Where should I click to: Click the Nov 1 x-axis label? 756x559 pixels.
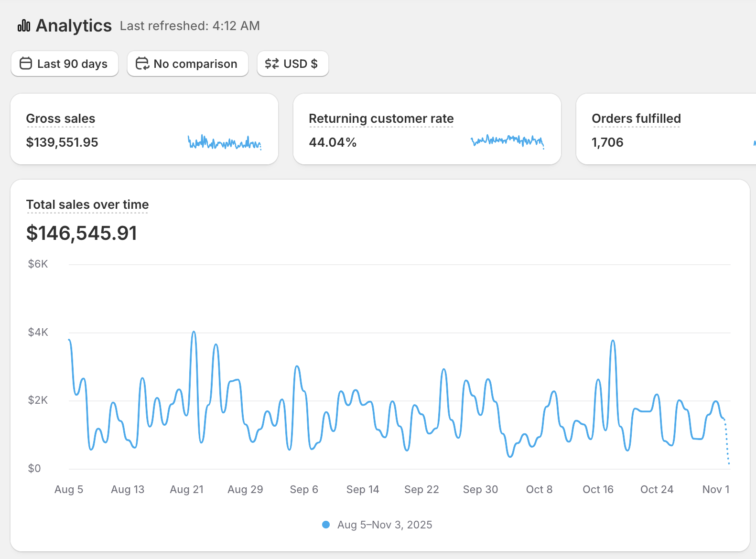716,489
